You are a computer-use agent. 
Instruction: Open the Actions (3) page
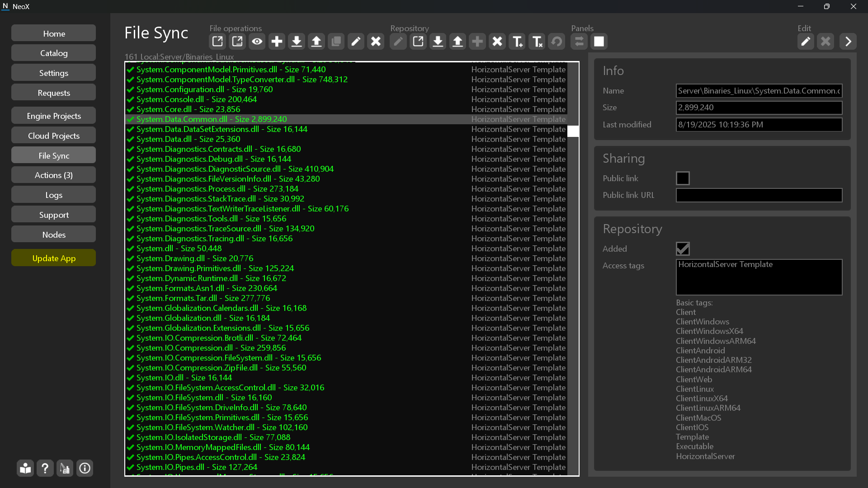click(x=54, y=175)
